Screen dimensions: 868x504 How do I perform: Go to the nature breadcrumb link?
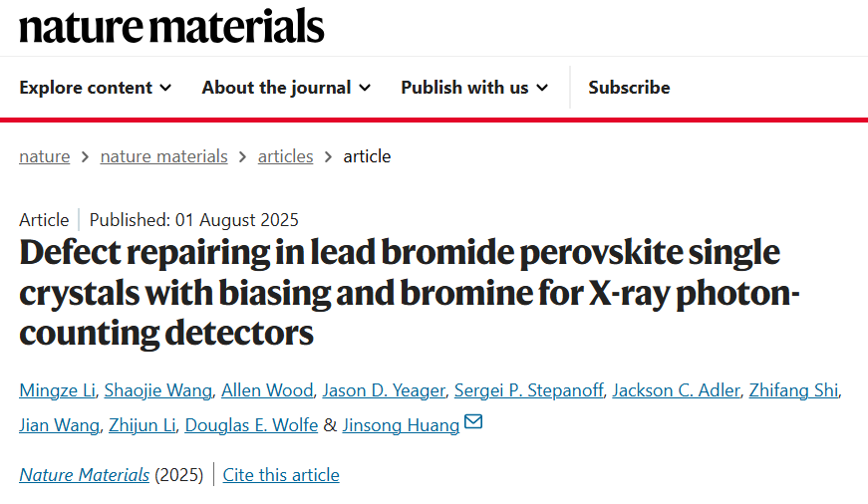pos(44,156)
